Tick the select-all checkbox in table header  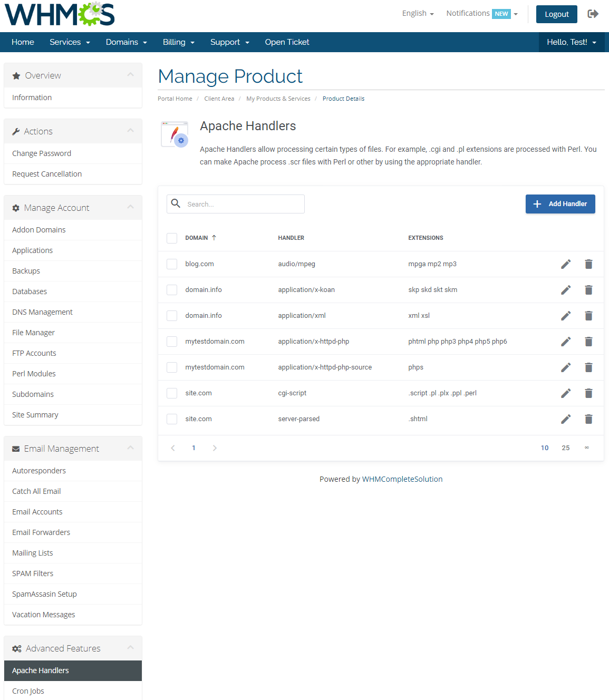pos(171,238)
